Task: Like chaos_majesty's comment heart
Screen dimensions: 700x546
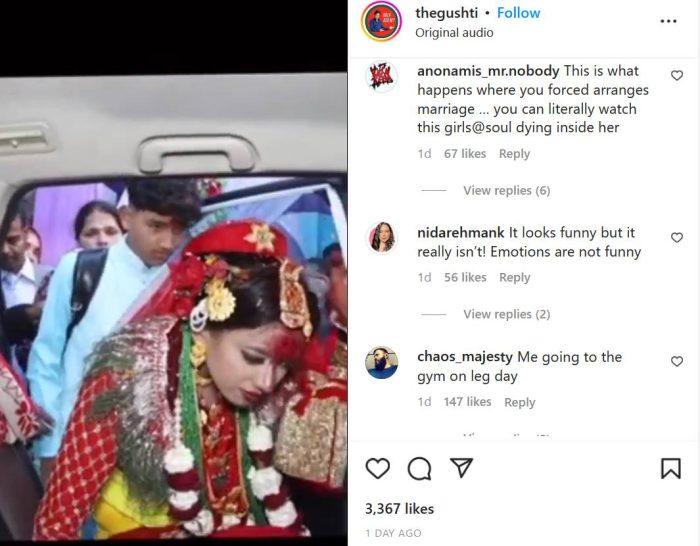Action: pyautogui.click(x=677, y=361)
